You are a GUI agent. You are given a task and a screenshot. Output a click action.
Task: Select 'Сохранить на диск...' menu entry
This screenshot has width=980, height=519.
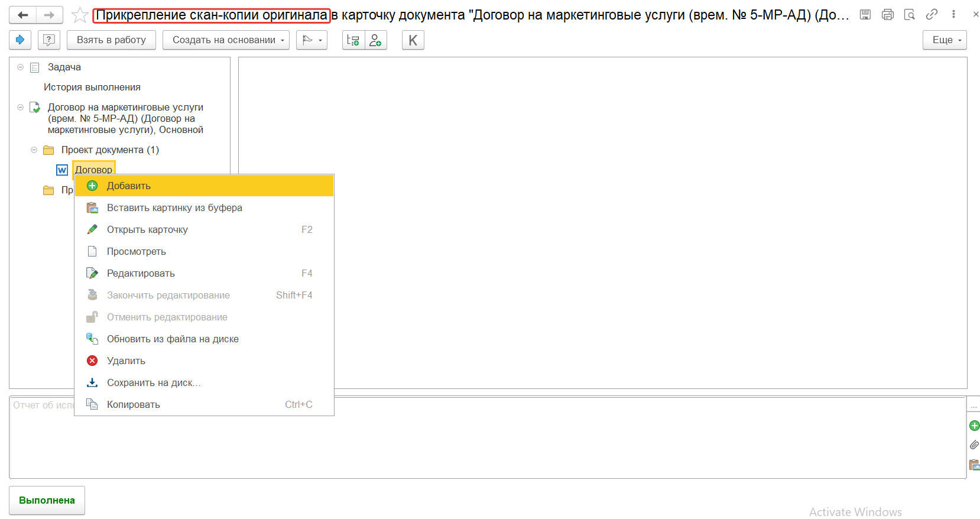pyautogui.click(x=154, y=382)
